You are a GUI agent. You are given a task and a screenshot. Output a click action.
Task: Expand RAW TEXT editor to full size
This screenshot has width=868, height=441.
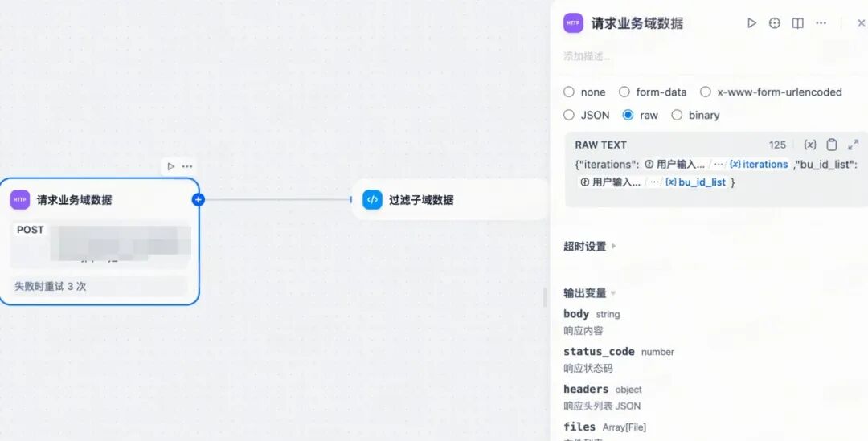point(853,145)
